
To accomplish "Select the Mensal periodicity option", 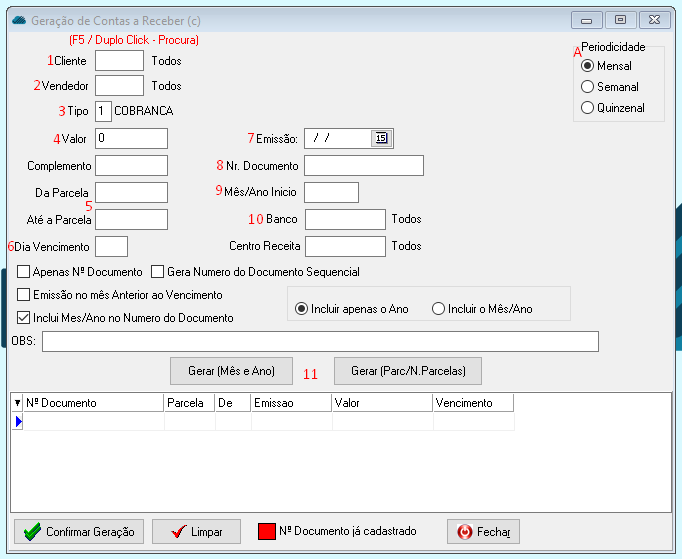I will [x=588, y=66].
